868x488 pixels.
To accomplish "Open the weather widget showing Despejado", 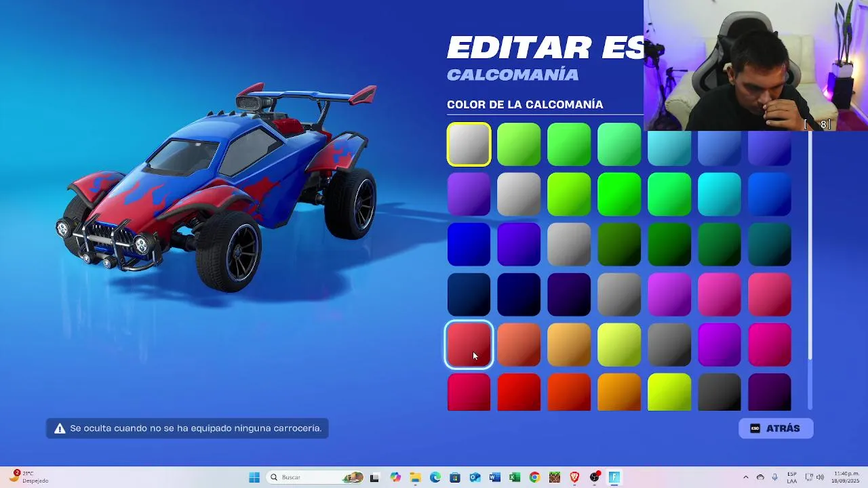I will point(28,477).
